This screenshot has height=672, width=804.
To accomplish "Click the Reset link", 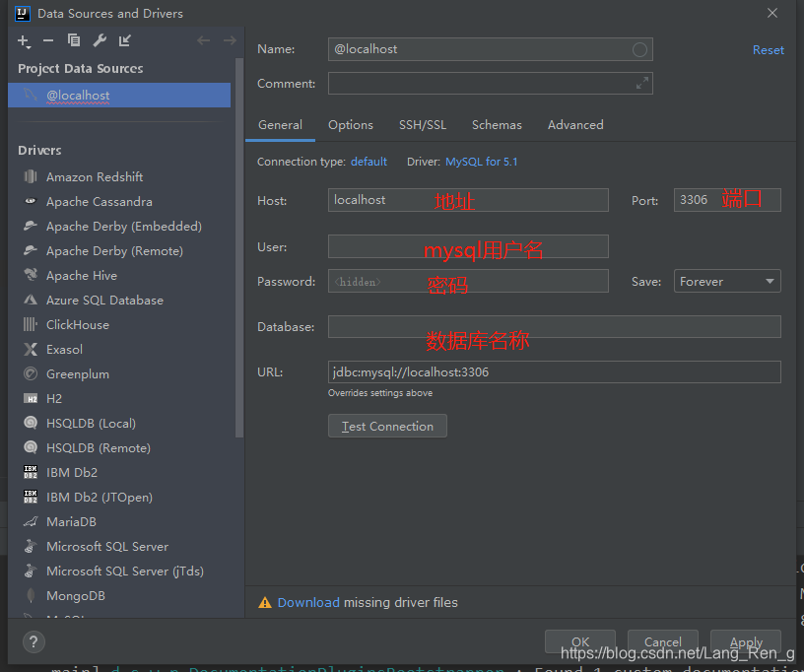I will 769,50.
